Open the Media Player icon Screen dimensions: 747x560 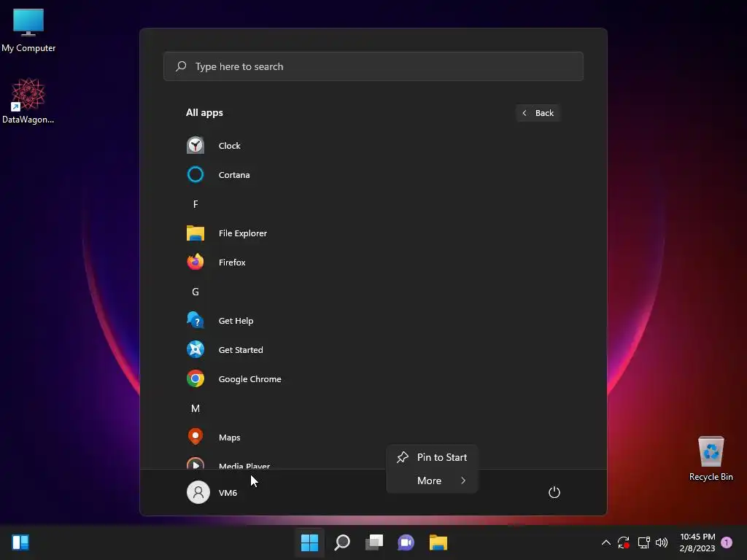coord(196,463)
